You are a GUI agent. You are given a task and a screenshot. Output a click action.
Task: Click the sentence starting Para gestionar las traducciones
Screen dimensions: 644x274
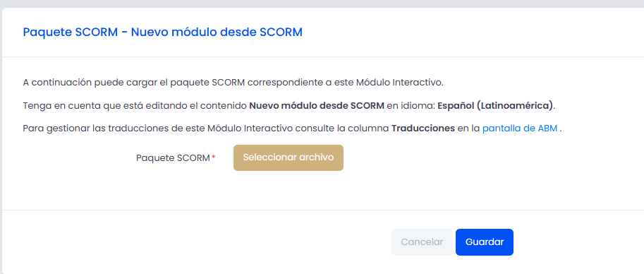(293, 129)
